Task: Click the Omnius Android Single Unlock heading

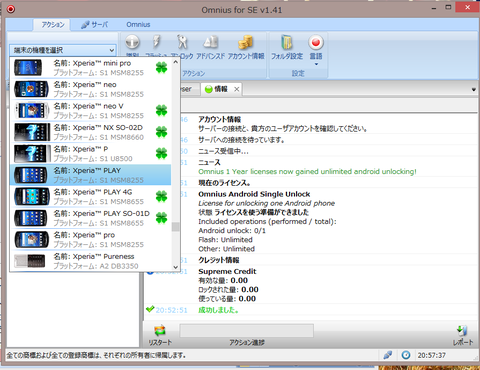Action: tap(254, 194)
